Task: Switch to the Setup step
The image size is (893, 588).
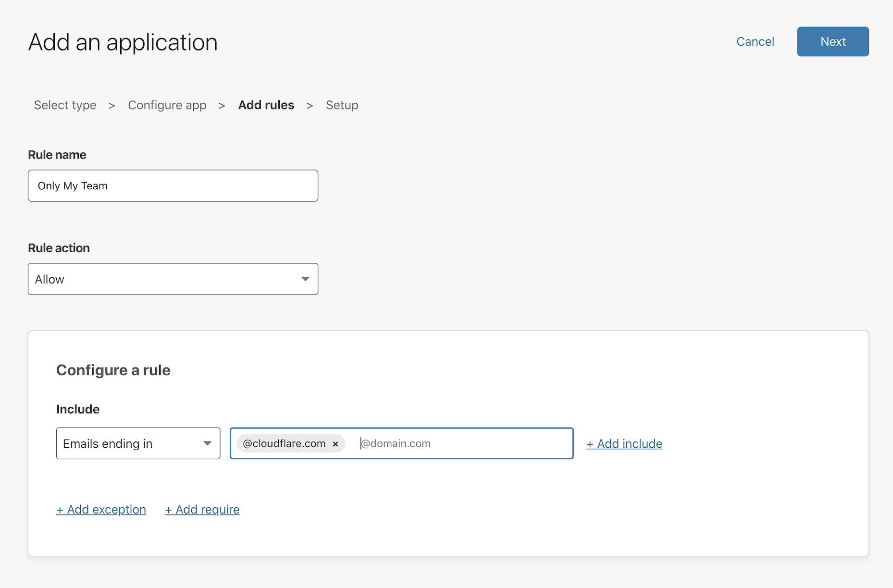Action: pos(342,105)
